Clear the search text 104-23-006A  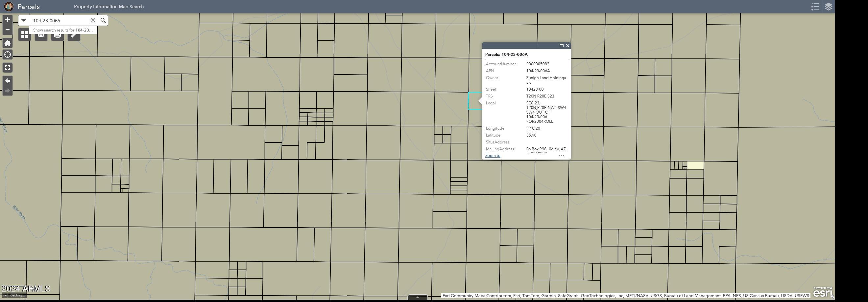[93, 20]
